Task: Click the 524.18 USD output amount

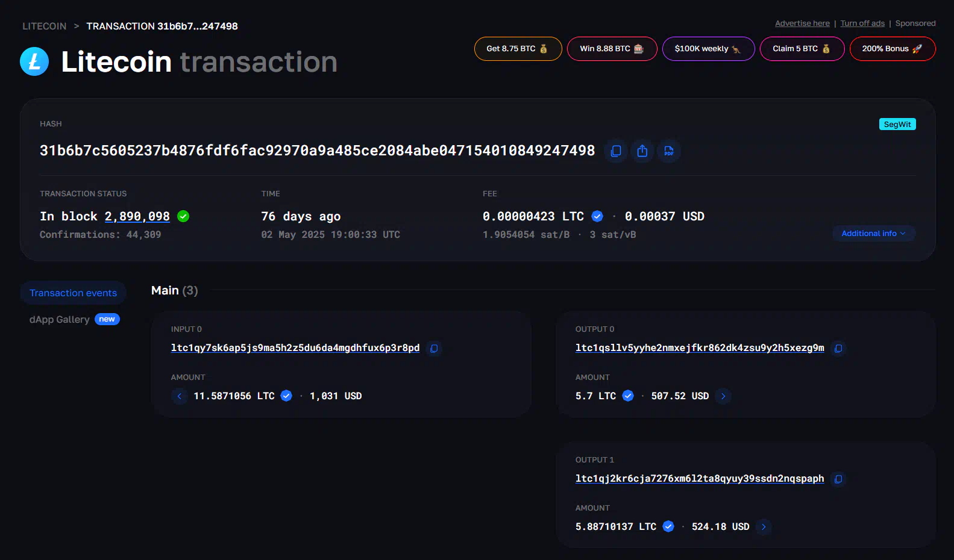Action: (x=720, y=526)
